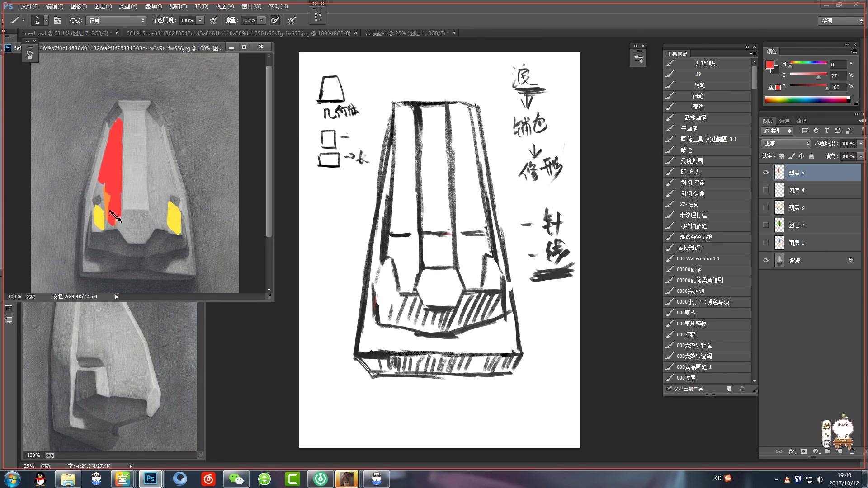The height and width of the screenshot is (488, 868).
Task: Select the hre-1.psd document tab
Action: [67, 33]
